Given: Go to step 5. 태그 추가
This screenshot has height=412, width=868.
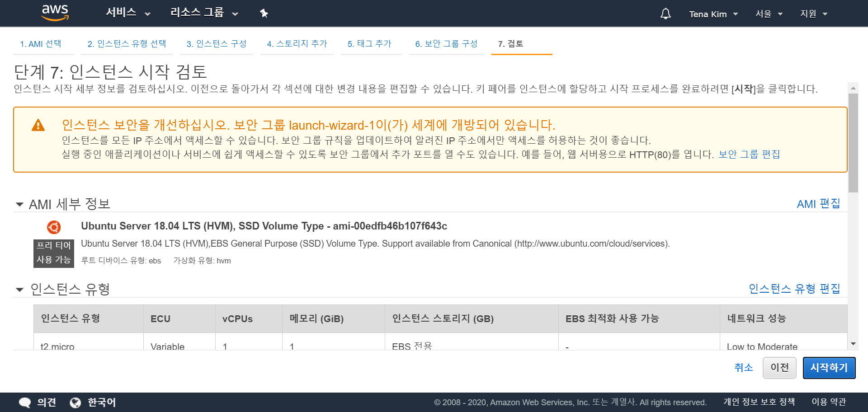Looking at the screenshot, I should click(369, 44).
